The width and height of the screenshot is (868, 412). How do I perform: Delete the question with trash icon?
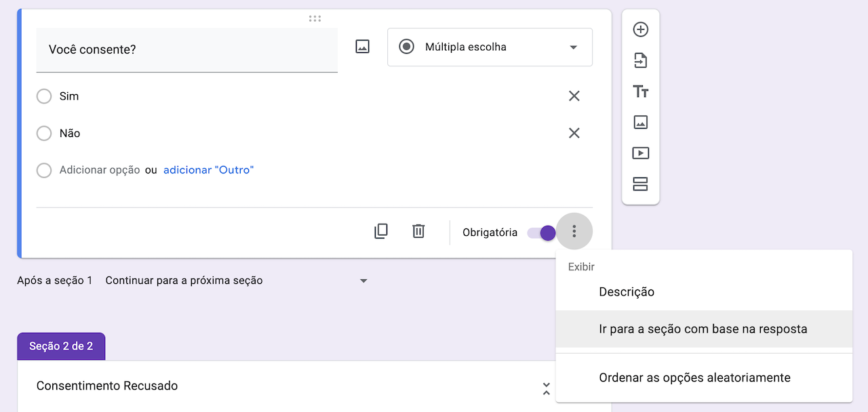tap(418, 232)
